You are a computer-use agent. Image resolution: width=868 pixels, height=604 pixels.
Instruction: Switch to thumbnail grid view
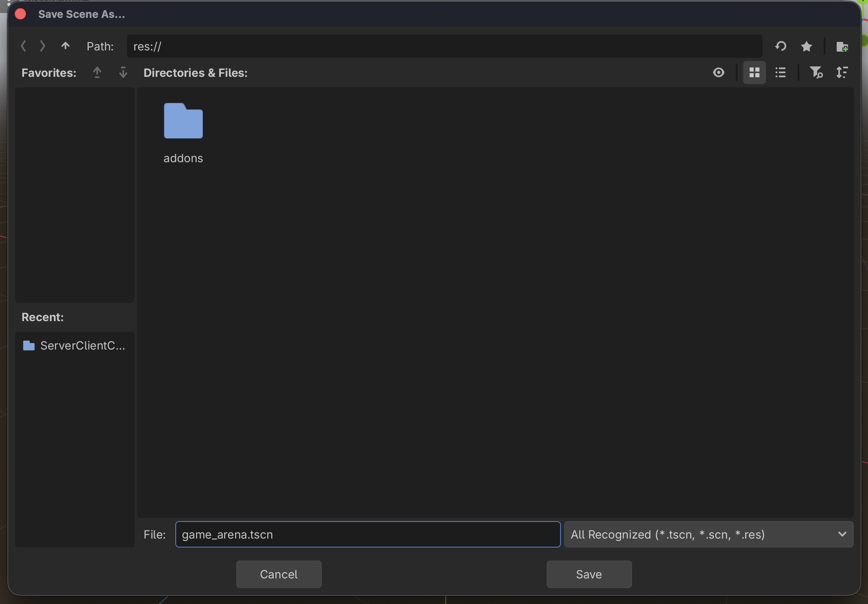click(754, 73)
